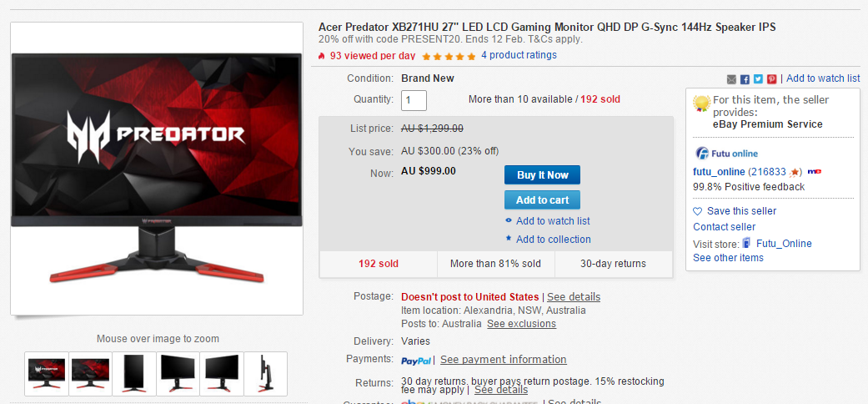The image size is (868, 404).
Task: Click the PayPal payment logo
Action: [x=416, y=361]
